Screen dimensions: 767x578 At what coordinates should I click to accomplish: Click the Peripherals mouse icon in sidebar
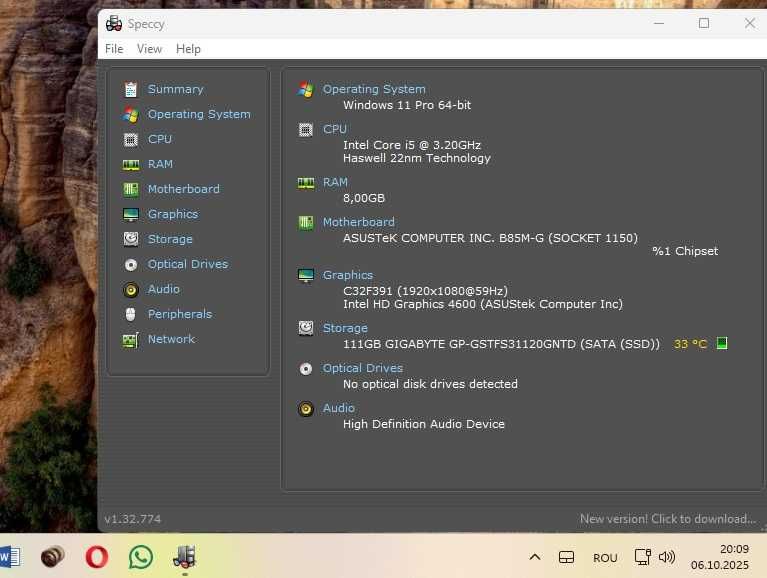pos(130,314)
